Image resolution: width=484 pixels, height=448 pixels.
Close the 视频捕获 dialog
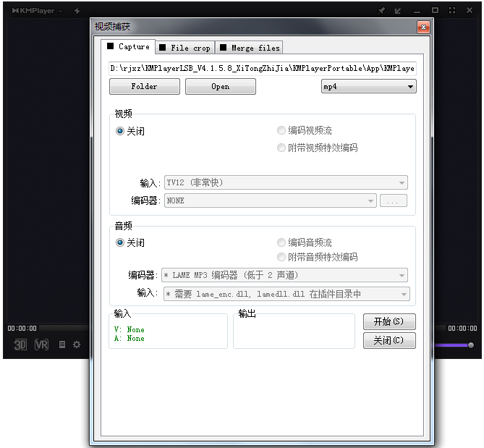(423, 27)
